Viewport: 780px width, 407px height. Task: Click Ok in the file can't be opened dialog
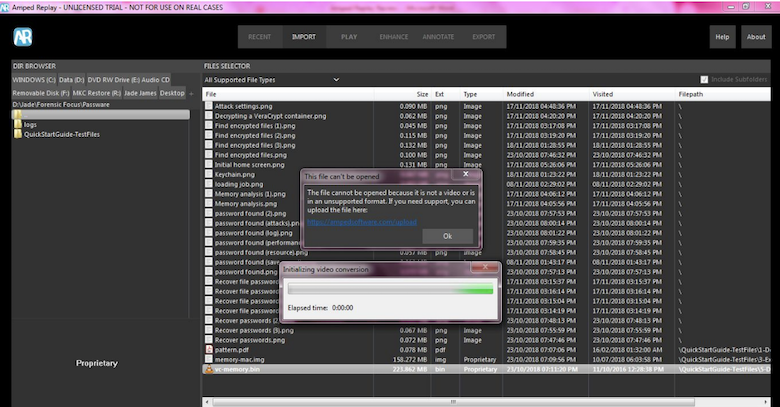point(448,236)
